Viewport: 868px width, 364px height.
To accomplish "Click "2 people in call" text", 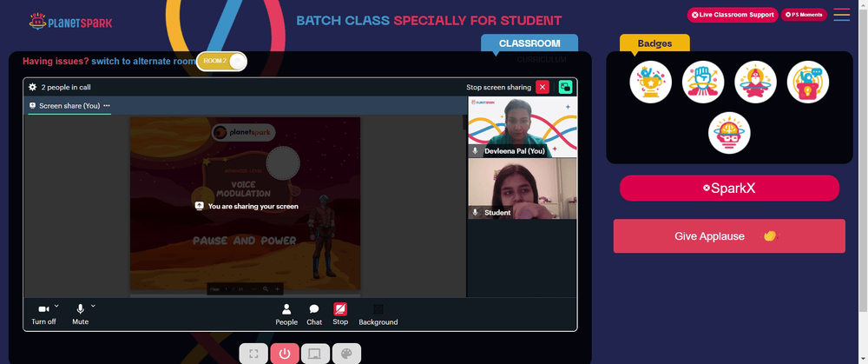I will 66,87.
